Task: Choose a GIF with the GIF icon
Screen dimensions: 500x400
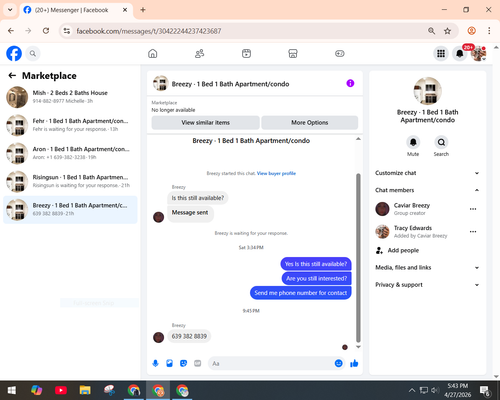Action: [198, 363]
